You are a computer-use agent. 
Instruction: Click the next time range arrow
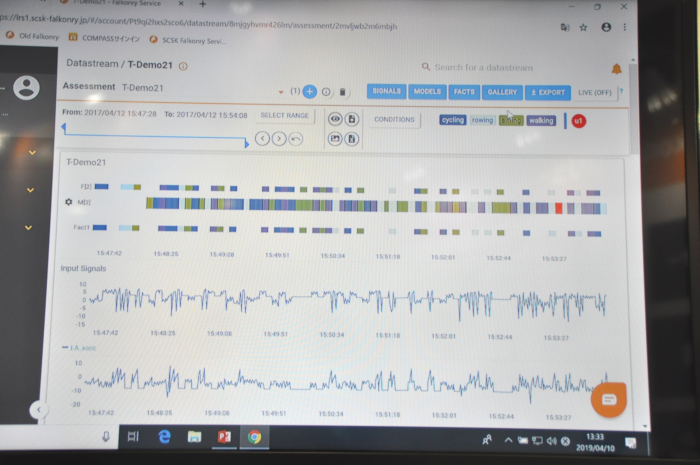(279, 138)
